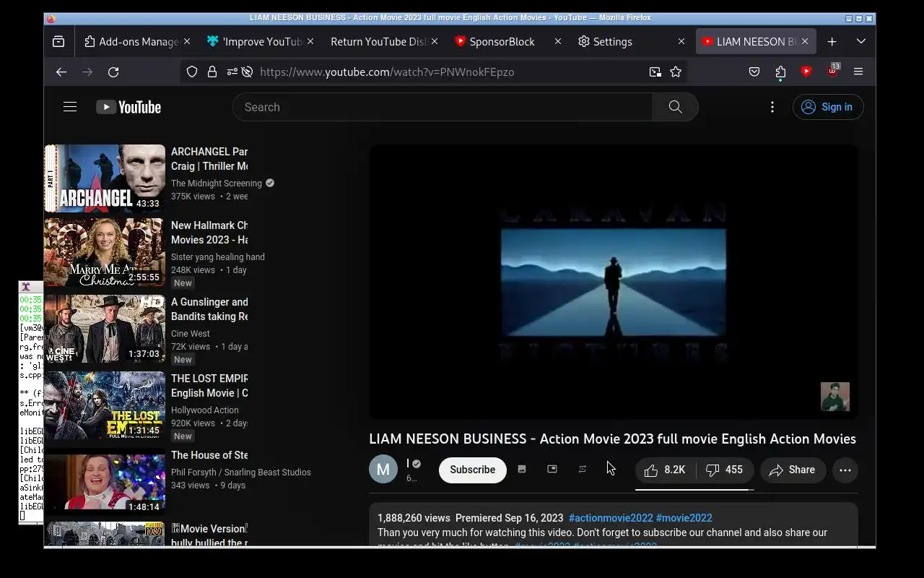The width and height of the screenshot is (924, 578).
Task: Open the ARCHANGEL video thumbnail
Action: 105,178
